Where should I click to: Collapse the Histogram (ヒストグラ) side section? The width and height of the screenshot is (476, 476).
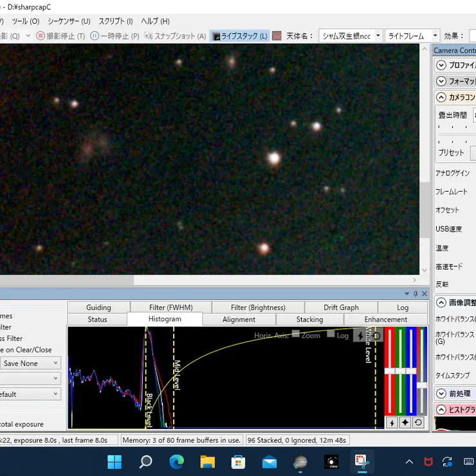pyautogui.click(x=441, y=410)
